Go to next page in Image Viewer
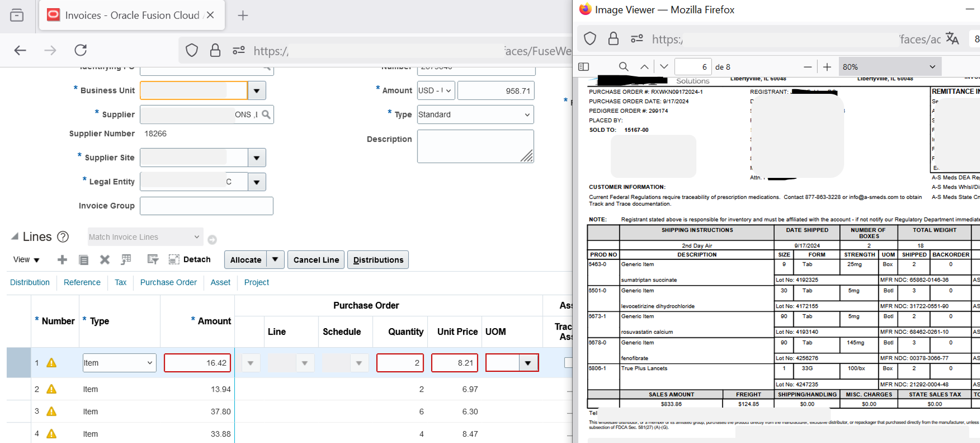This screenshot has height=443, width=980. click(664, 67)
